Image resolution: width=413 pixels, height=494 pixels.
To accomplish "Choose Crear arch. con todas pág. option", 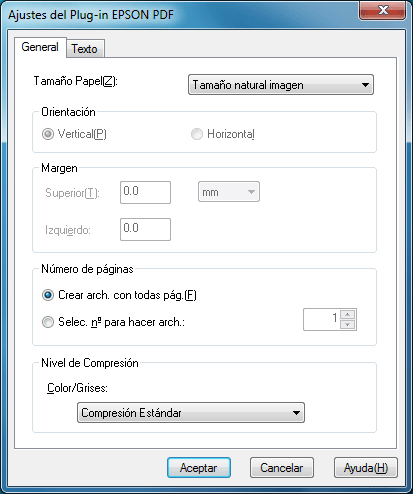I will (48, 295).
